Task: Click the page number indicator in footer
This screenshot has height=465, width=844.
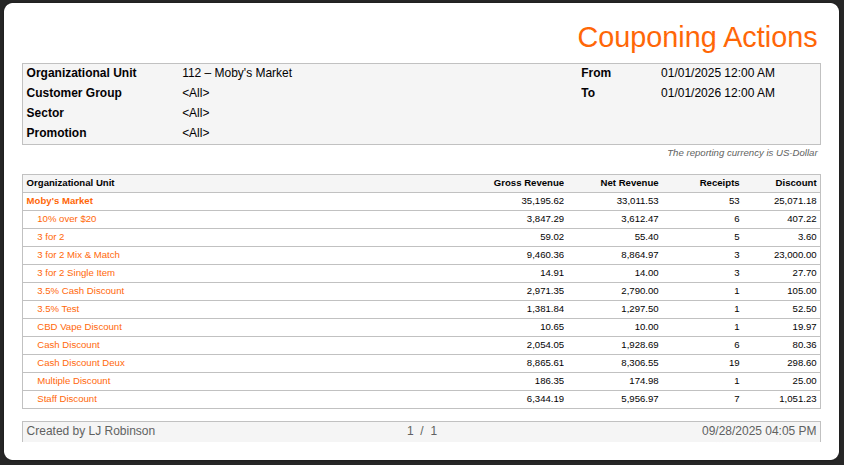Action: click(x=421, y=431)
